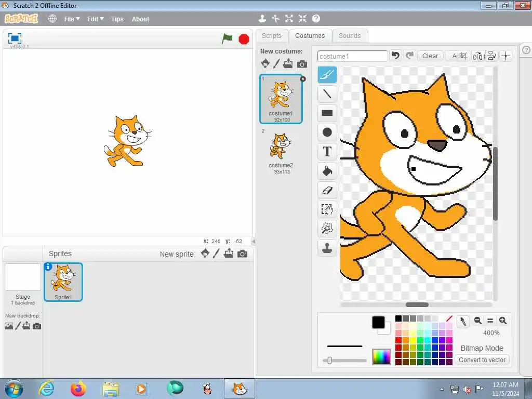Select the Rectangle tool
532x399 pixels.
click(x=327, y=113)
